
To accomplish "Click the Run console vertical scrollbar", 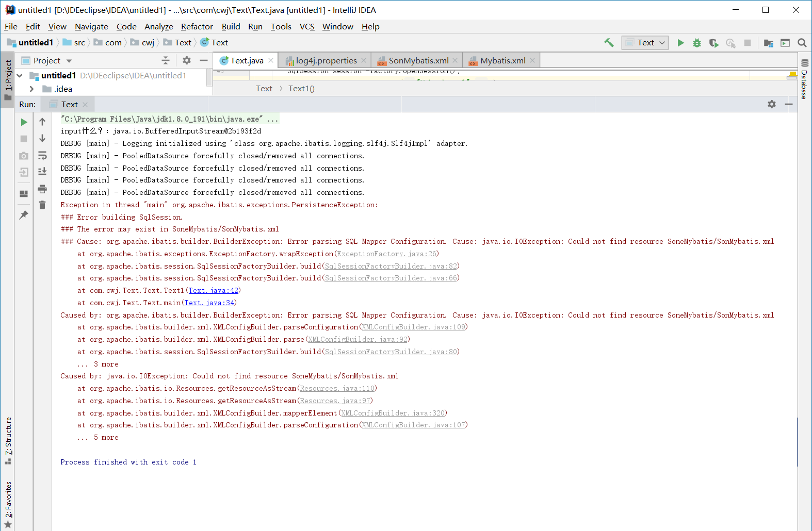I will [x=797, y=442].
